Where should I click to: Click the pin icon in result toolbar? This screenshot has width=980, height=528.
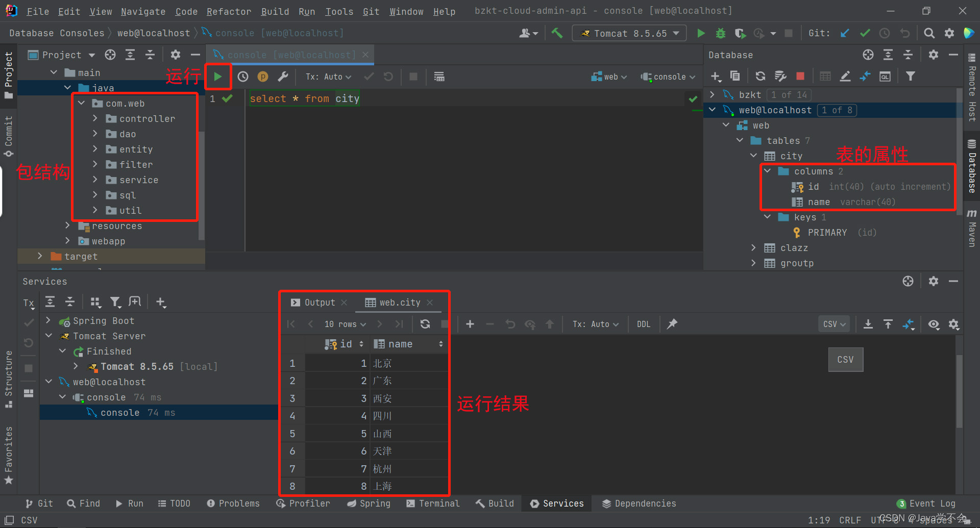(x=671, y=324)
